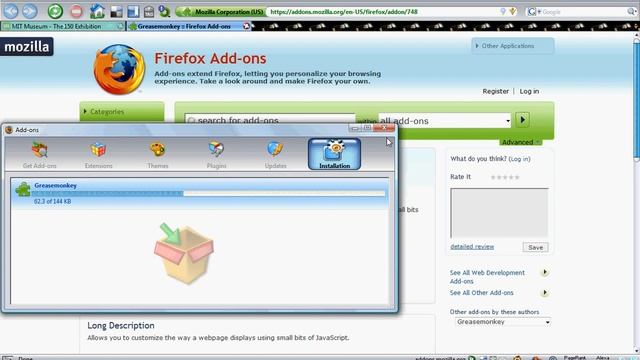Click the TAG toolbar icon
Screen dimensions: 640x360
(149, 12)
